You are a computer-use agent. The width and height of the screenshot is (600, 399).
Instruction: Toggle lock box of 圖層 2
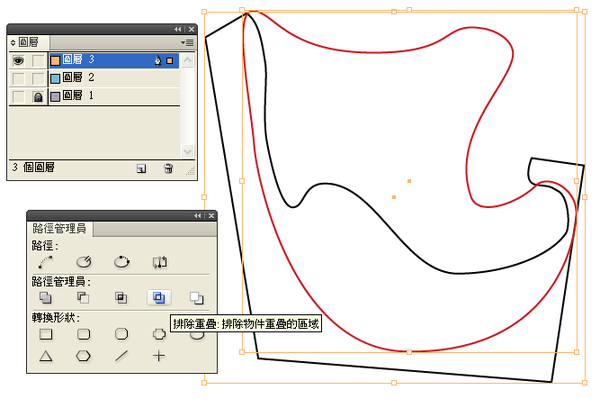tap(38, 78)
